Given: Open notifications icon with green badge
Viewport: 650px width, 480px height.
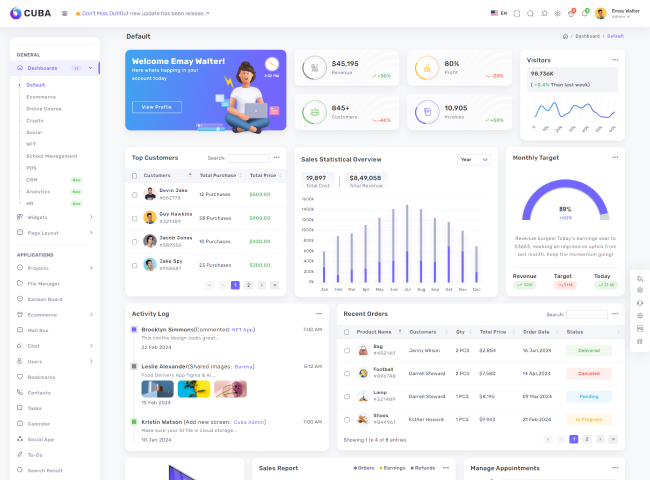Looking at the screenshot, I should [x=585, y=14].
